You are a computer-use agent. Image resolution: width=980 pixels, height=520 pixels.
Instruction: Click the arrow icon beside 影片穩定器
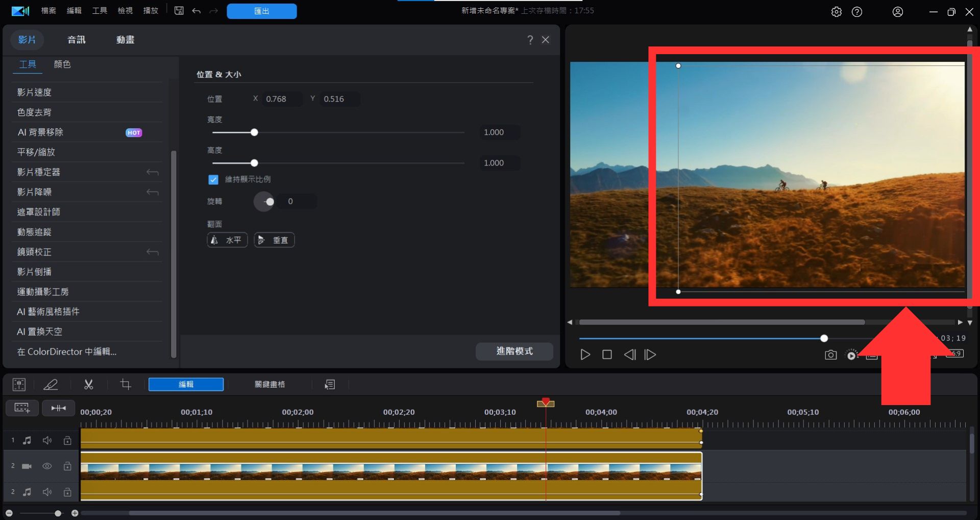[152, 172]
